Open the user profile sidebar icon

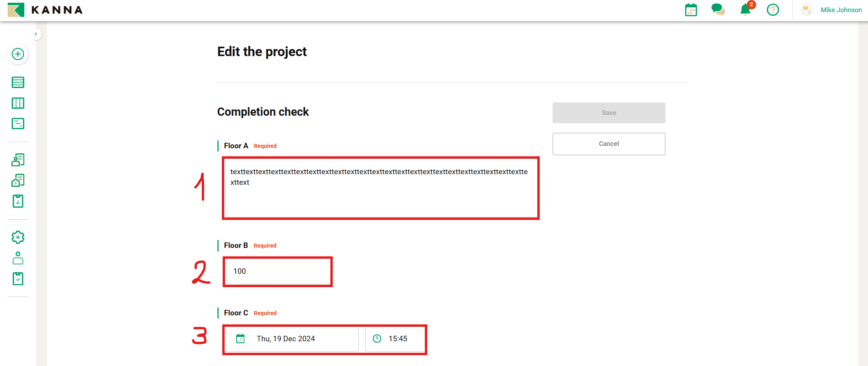click(18, 258)
